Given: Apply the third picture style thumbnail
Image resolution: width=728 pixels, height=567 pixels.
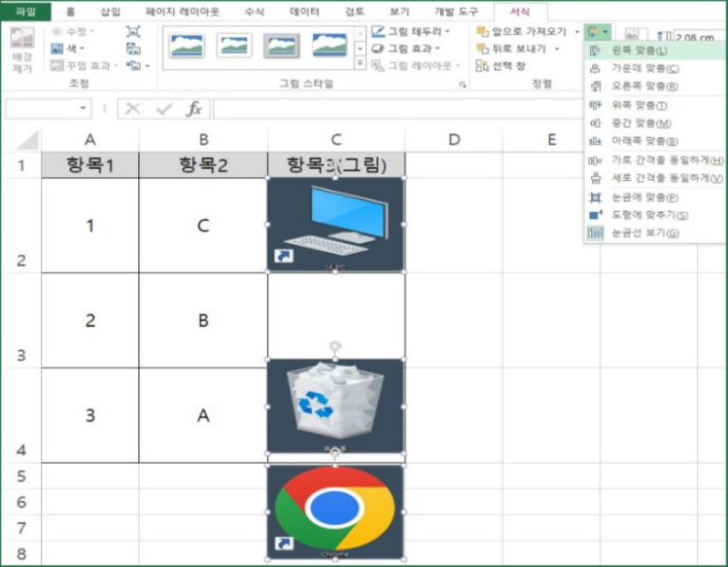Looking at the screenshot, I should (x=281, y=46).
